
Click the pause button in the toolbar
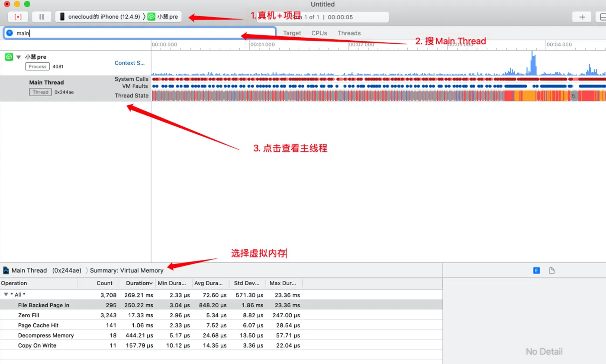point(42,17)
